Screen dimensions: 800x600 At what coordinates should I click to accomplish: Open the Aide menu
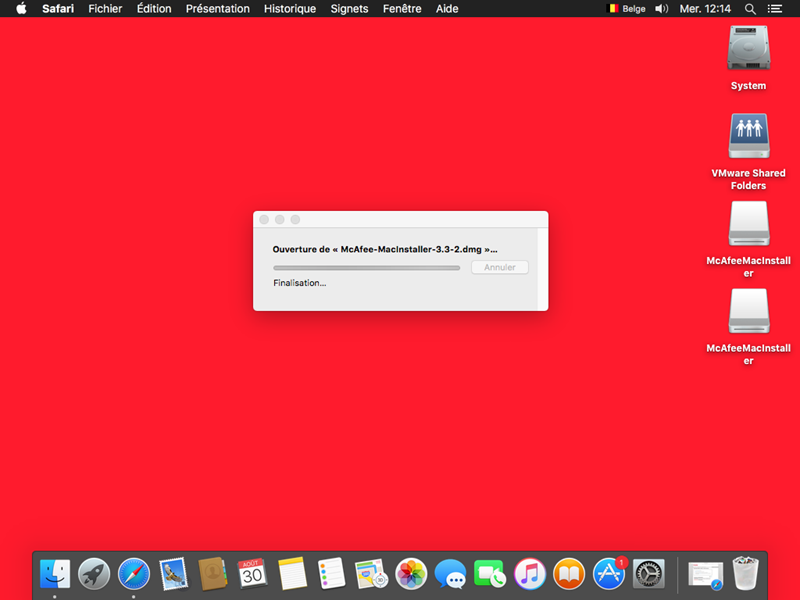pyautogui.click(x=447, y=9)
